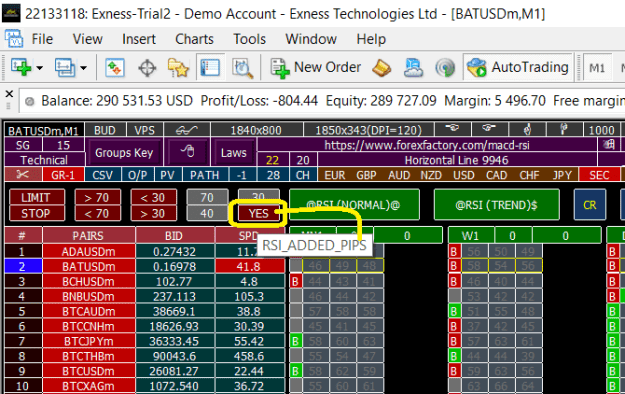This screenshot has height=394, width=625.
Task: Toggle the LIMIT order button
Action: (36, 197)
